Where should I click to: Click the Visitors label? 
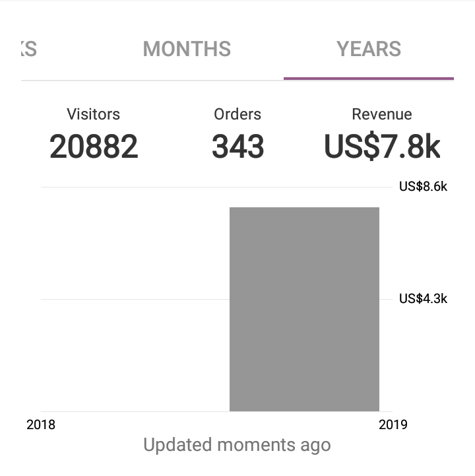point(93,114)
